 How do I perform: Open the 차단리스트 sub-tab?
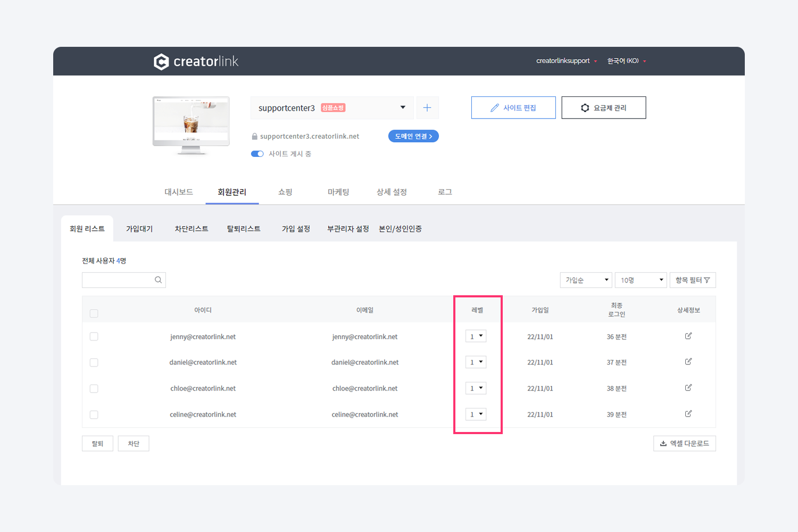(x=192, y=229)
